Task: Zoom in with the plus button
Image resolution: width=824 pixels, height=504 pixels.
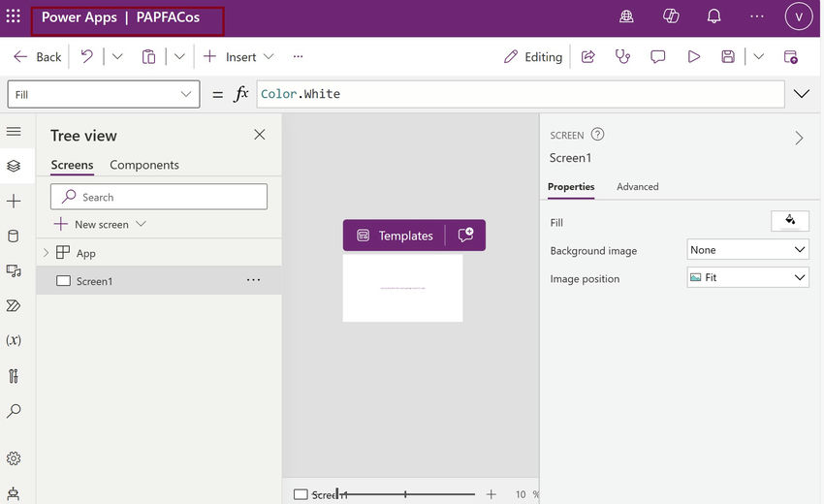Action: (491, 494)
